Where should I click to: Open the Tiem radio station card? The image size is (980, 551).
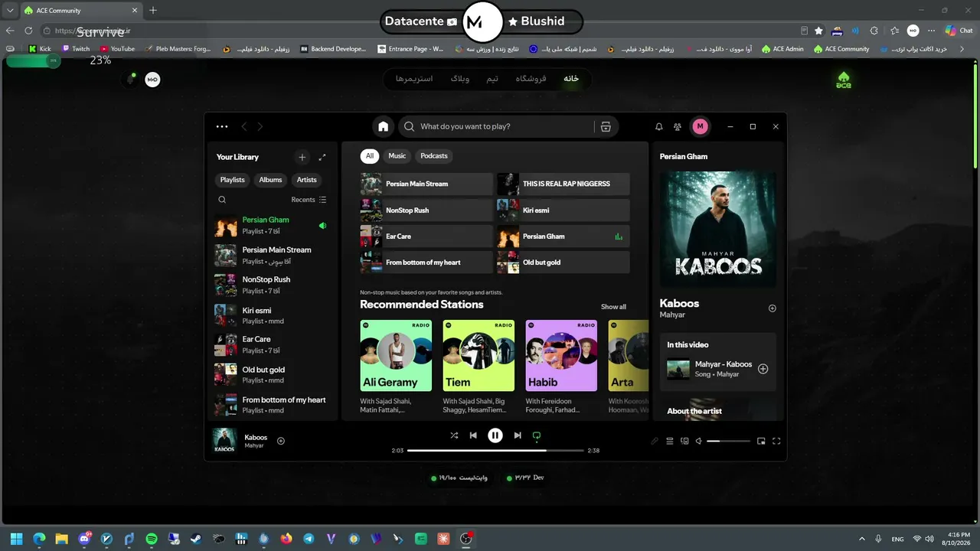[479, 367]
